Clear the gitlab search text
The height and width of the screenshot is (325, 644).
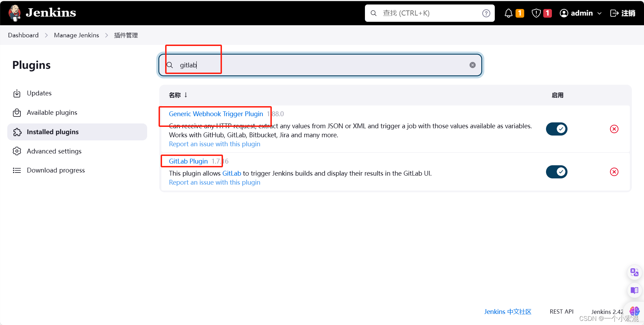[472, 65]
